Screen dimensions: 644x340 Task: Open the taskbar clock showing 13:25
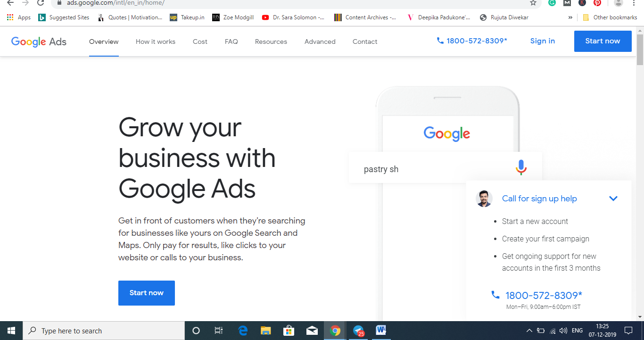[x=602, y=331]
